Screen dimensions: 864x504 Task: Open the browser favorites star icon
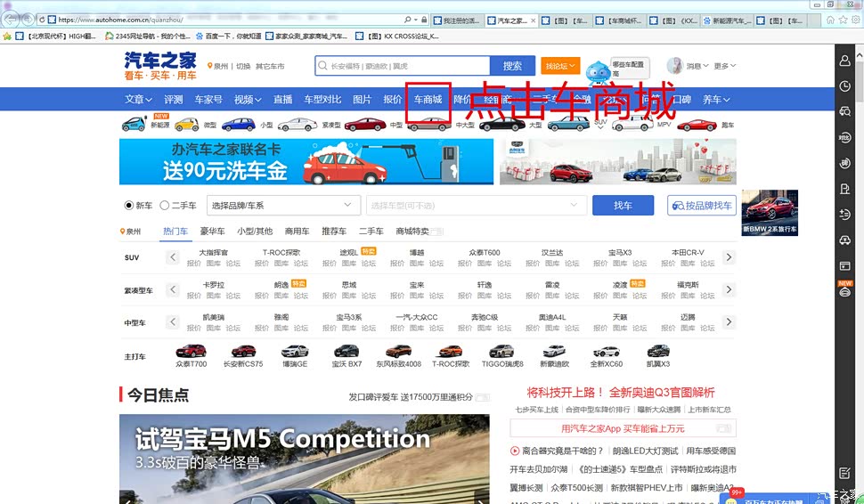[x=843, y=20]
